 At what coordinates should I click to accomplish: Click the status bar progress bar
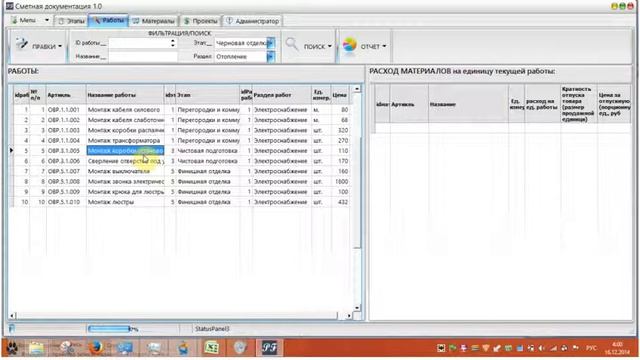pyautogui.click(x=109, y=329)
